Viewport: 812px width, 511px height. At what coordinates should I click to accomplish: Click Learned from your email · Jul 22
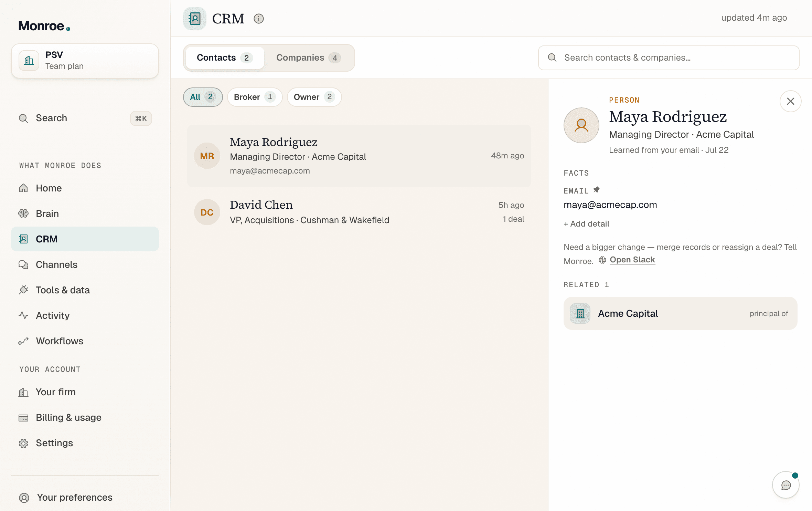pyautogui.click(x=669, y=150)
